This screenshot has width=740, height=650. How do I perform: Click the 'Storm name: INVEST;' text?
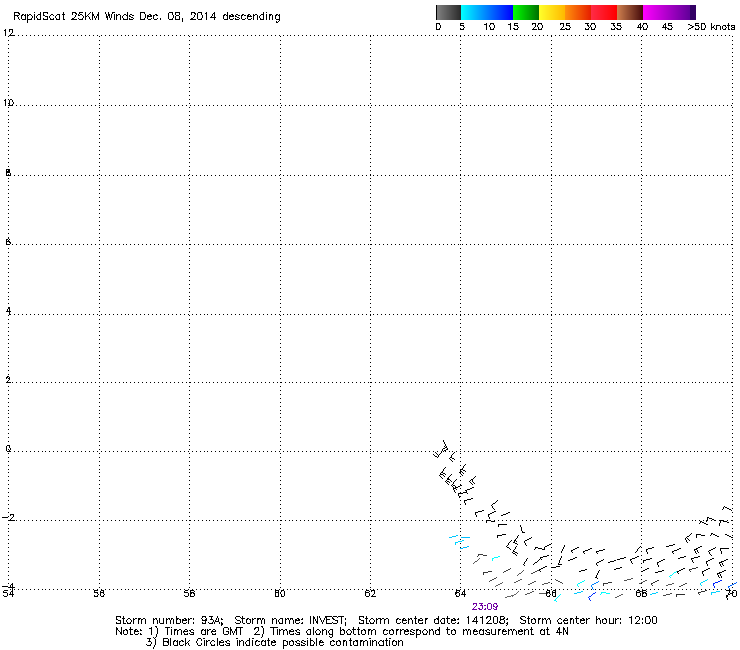point(290,620)
